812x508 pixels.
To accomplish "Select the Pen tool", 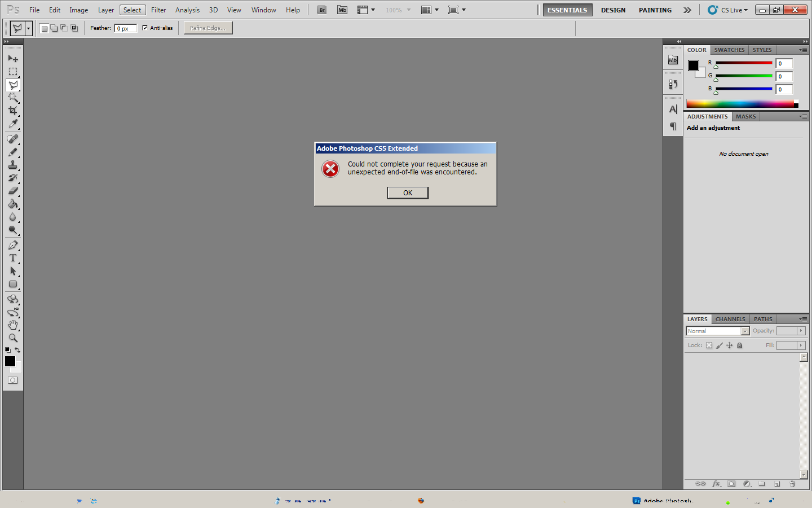I will point(13,245).
